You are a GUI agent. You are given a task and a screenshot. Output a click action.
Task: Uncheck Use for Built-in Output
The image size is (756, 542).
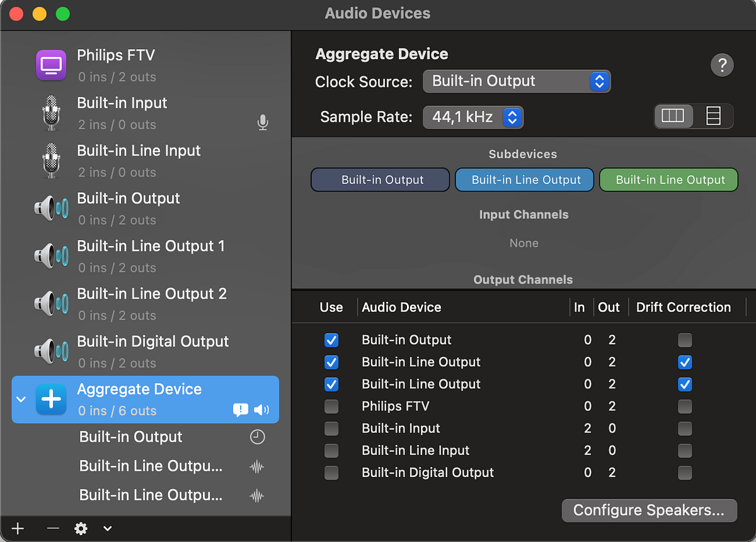331,340
